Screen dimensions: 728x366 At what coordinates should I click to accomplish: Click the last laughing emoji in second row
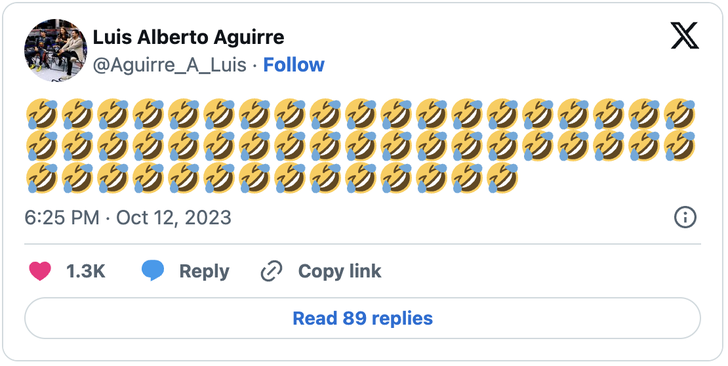pyautogui.click(x=679, y=146)
